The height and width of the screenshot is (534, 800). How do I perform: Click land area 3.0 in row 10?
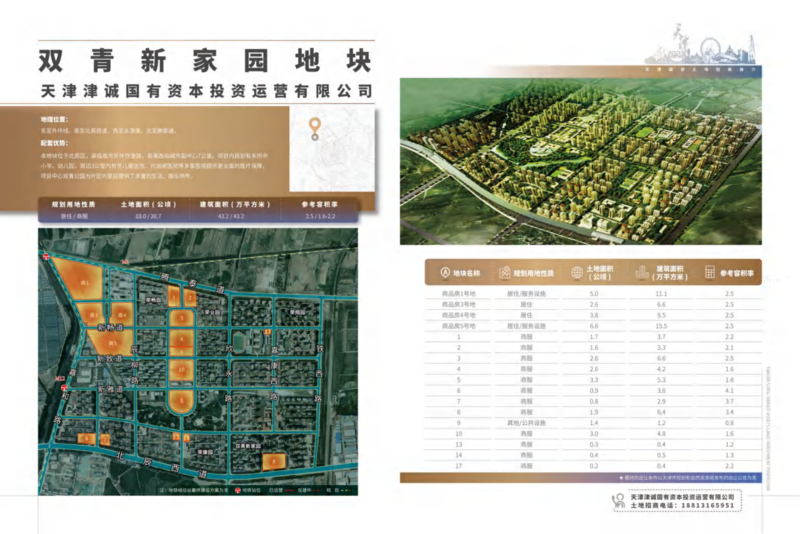(x=594, y=434)
